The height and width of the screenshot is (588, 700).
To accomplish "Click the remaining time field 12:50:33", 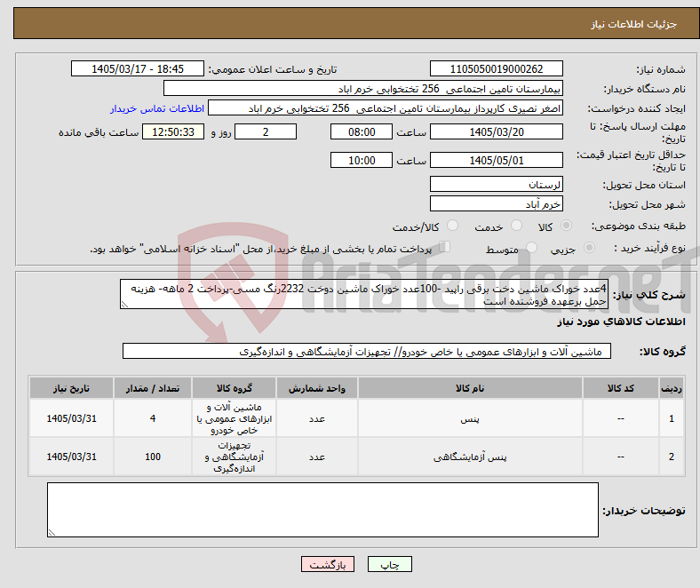I will [173, 131].
